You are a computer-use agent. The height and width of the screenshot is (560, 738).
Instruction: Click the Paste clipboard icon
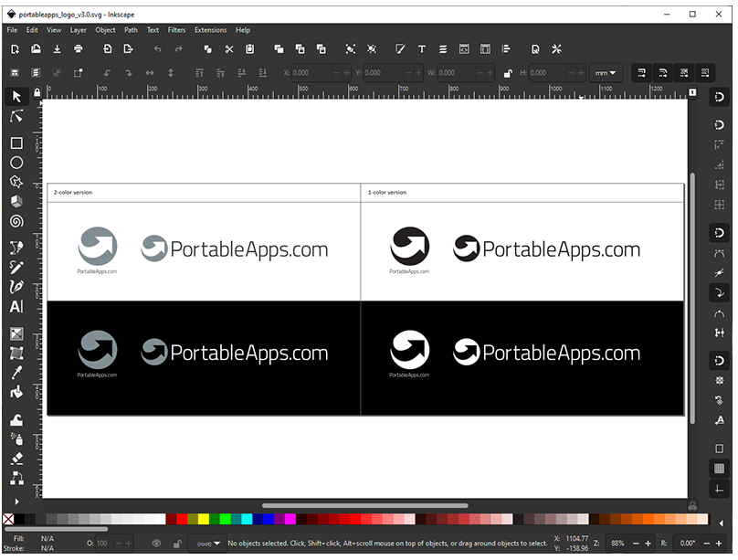tap(250, 49)
